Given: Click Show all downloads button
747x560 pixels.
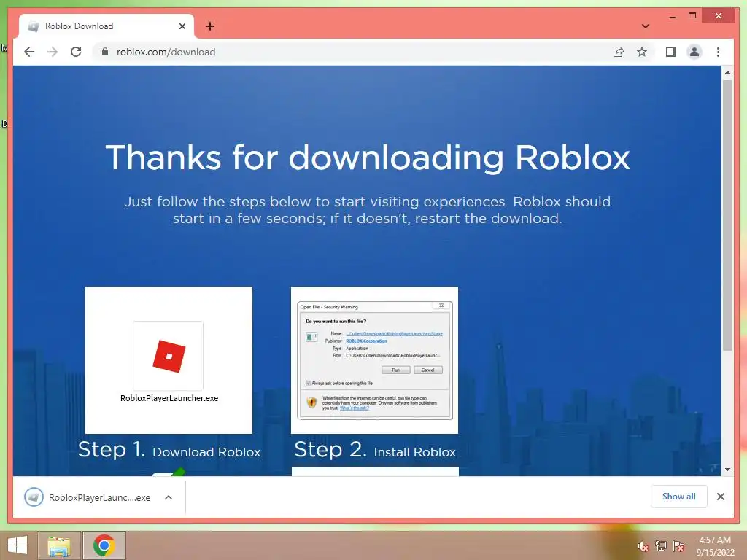Looking at the screenshot, I should click(679, 497).
